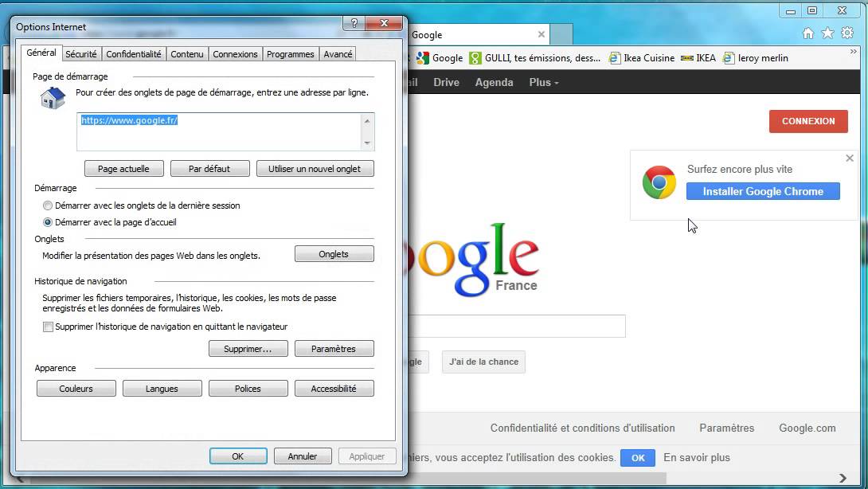This screenshot has height=489, width=868.
Task: Open Agenda in Google top bar
Action: click(494, 83)
